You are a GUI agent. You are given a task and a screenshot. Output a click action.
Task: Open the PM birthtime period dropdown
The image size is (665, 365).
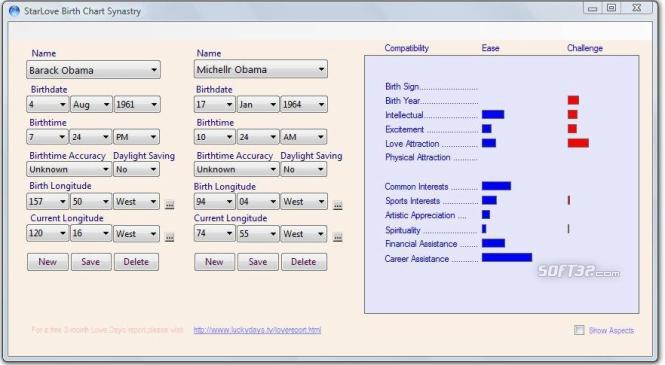pos(136,137)
